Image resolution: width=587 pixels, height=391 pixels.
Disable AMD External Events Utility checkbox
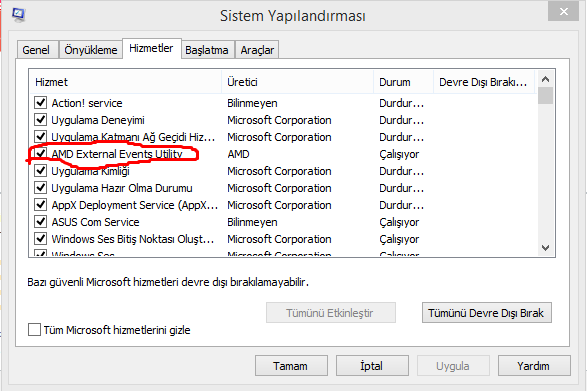coord(40,154)
